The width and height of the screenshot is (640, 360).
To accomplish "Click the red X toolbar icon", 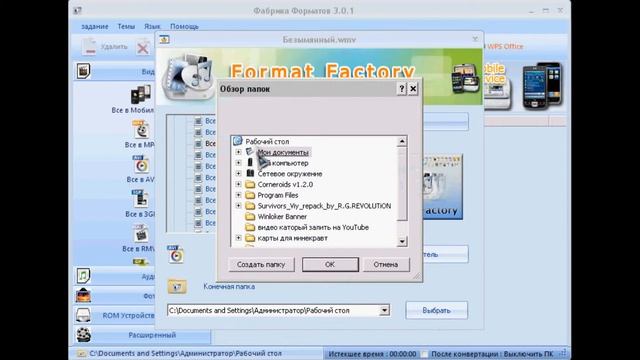I will pos(143,47).
